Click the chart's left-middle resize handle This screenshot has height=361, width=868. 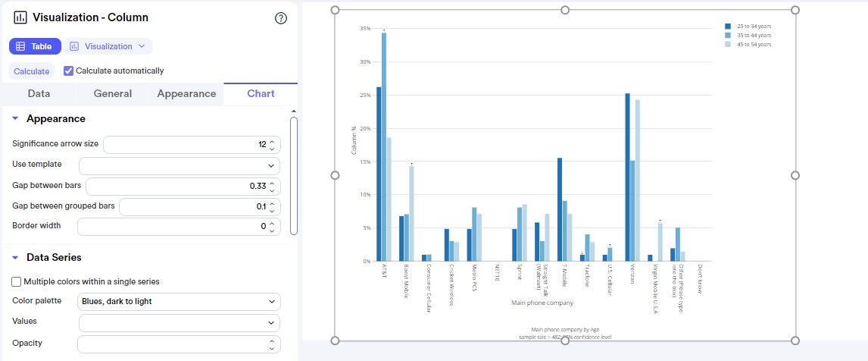point(335,175)
